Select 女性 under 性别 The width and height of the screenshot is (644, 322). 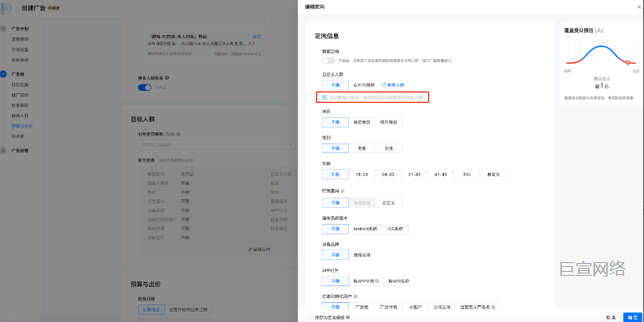388,148
